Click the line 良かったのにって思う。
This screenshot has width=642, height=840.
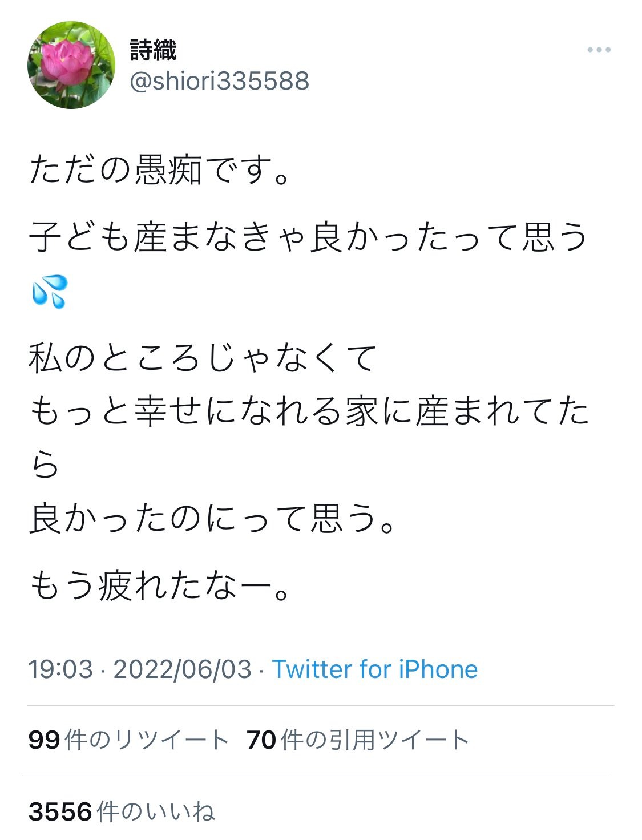pyautogui.click(x=212, y=518)
